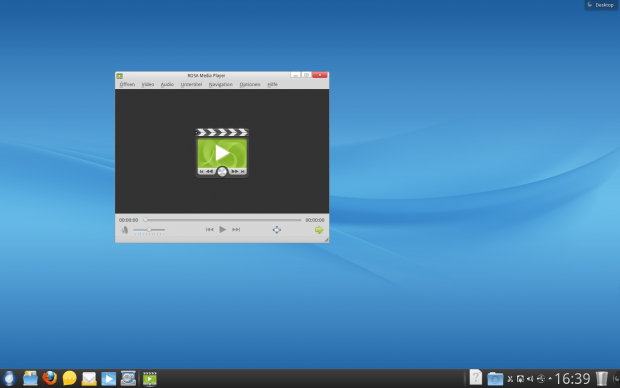The width and height of the screenshot is (620, 388).
Task: Open the Navigation menu
Action: click(221, 84)
